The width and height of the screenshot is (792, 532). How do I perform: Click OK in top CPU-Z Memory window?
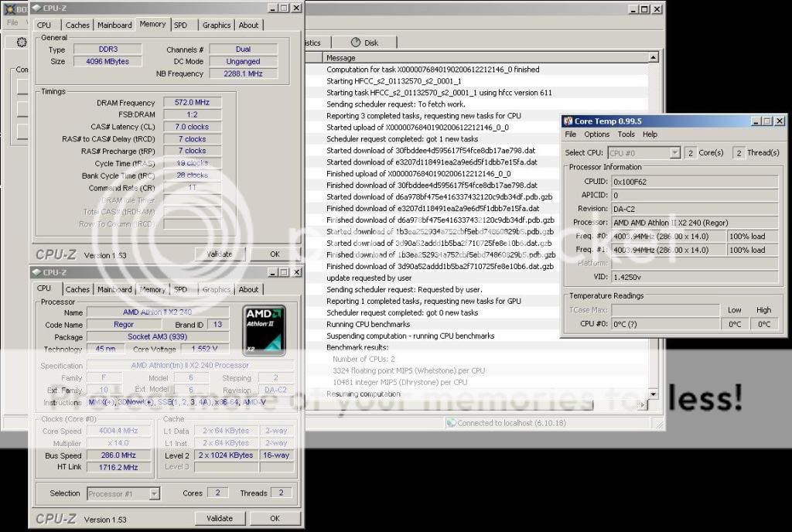coord(275,254)
